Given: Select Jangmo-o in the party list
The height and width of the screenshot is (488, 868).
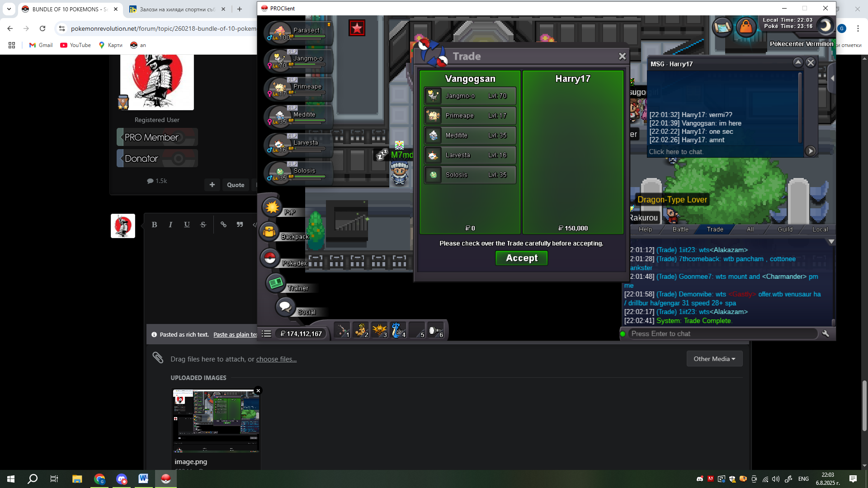Looking at the screenshot, I should 298,61.
